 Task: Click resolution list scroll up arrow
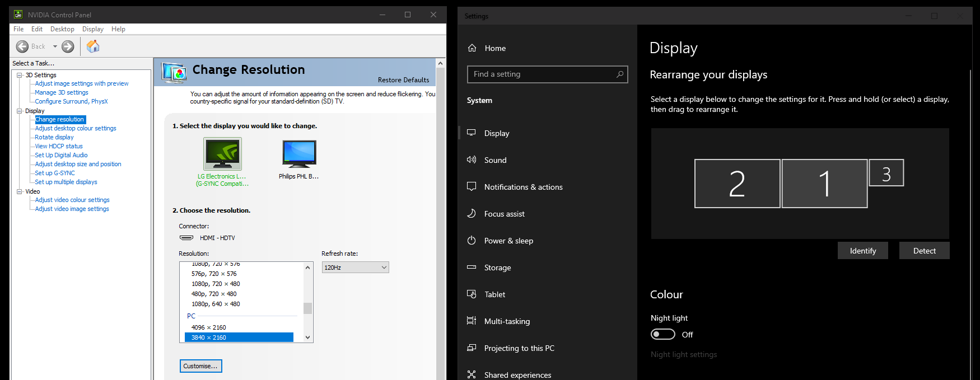tap(307, 268)
